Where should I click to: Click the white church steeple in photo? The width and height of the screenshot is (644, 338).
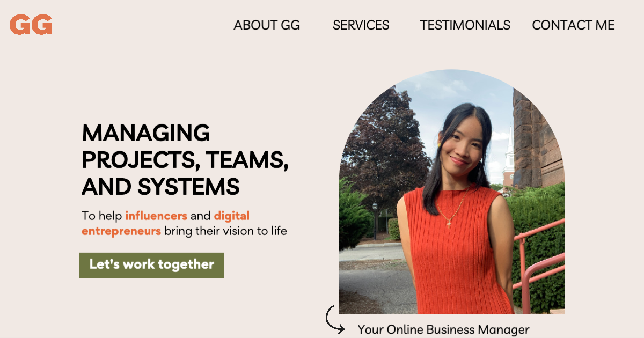(509, 156)
